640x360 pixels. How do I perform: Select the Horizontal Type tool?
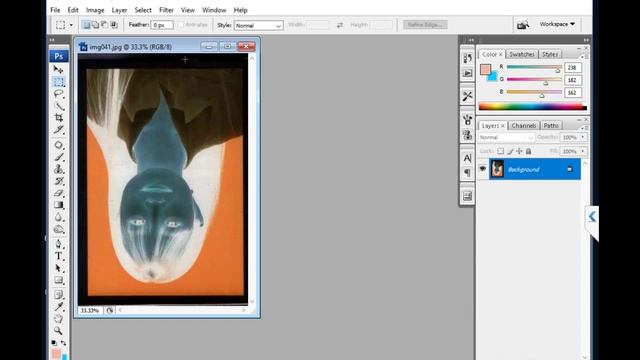58,256
